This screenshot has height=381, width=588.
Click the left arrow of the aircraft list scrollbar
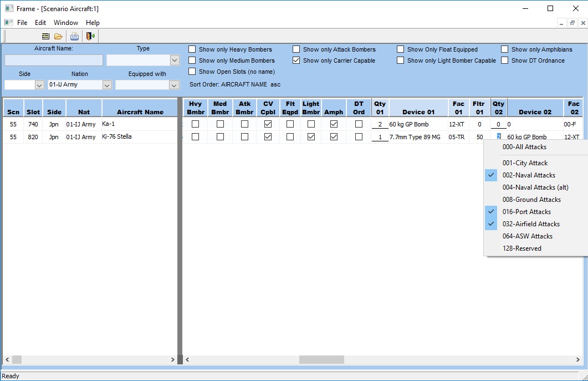coord(7,359)
